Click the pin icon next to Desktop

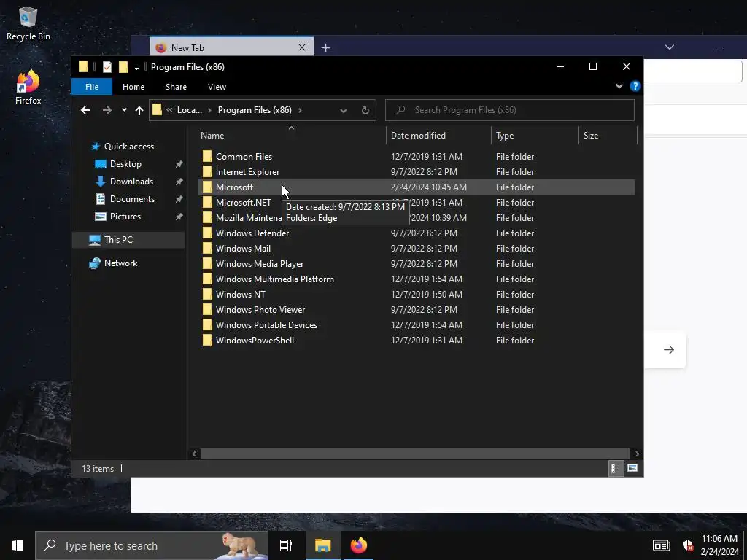tap(179, 164)
